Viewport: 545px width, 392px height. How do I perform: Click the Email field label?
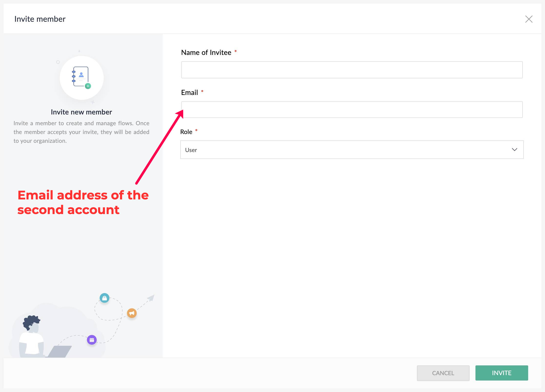pos(189,93)
